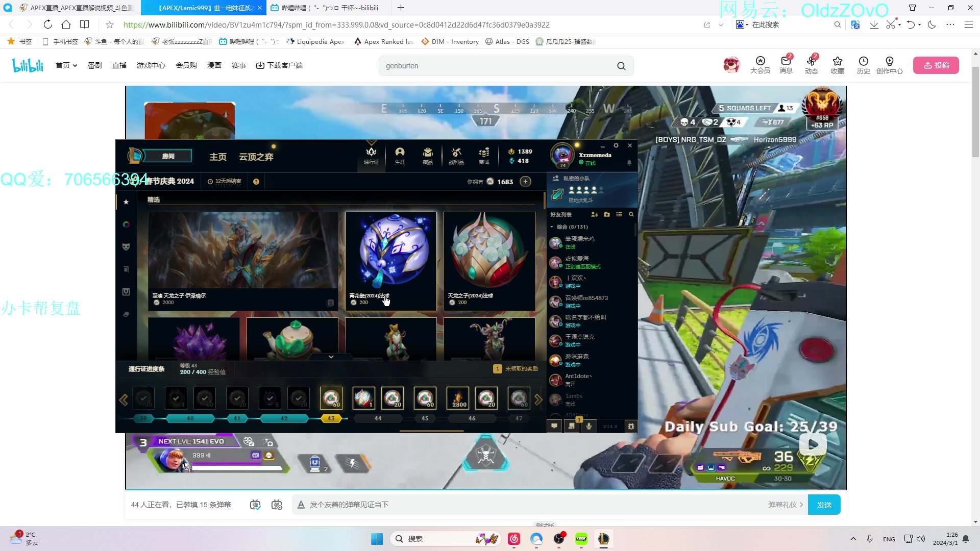Open 历史 history clock icon
980x551 pixels.
click(864, 65)
